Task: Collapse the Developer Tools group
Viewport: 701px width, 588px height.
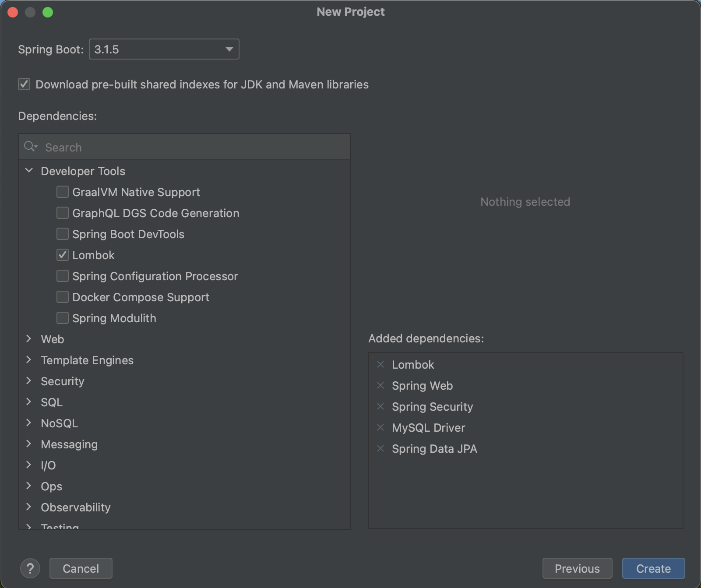Action: (x=29, y=171)
